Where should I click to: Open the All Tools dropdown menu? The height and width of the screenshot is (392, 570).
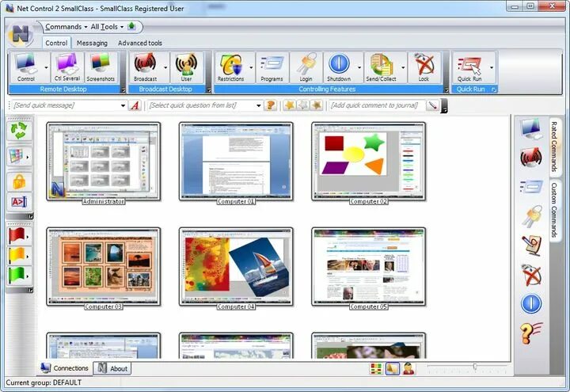(x=107, y=27)
